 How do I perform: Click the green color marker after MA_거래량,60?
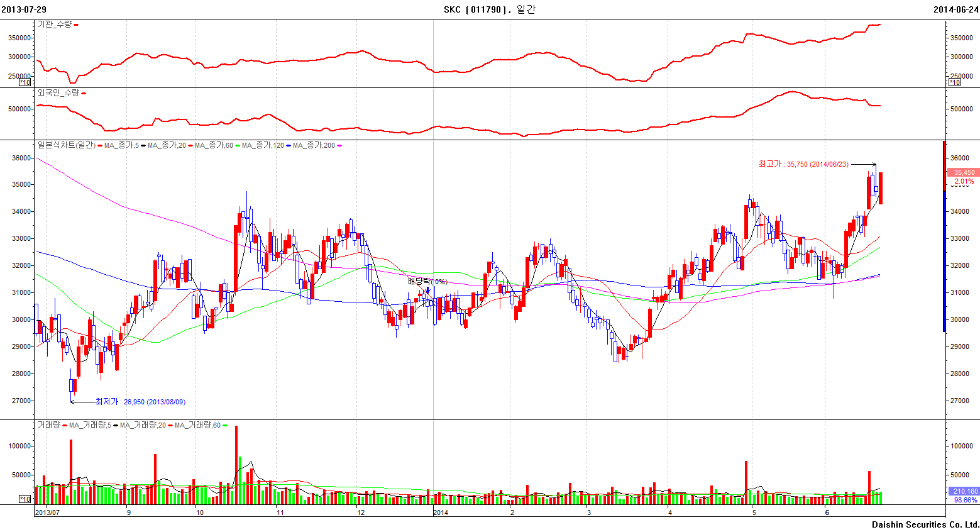coord(225,426)
